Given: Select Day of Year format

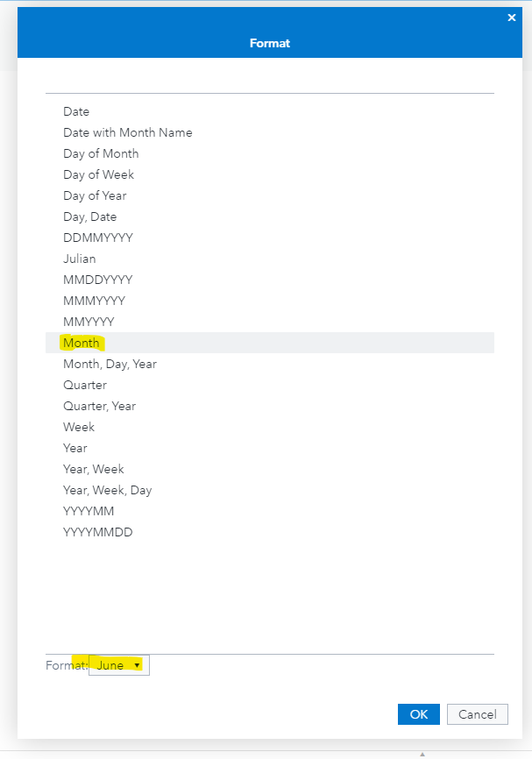Looking at the screenshot, I should (x=96, y=195).
